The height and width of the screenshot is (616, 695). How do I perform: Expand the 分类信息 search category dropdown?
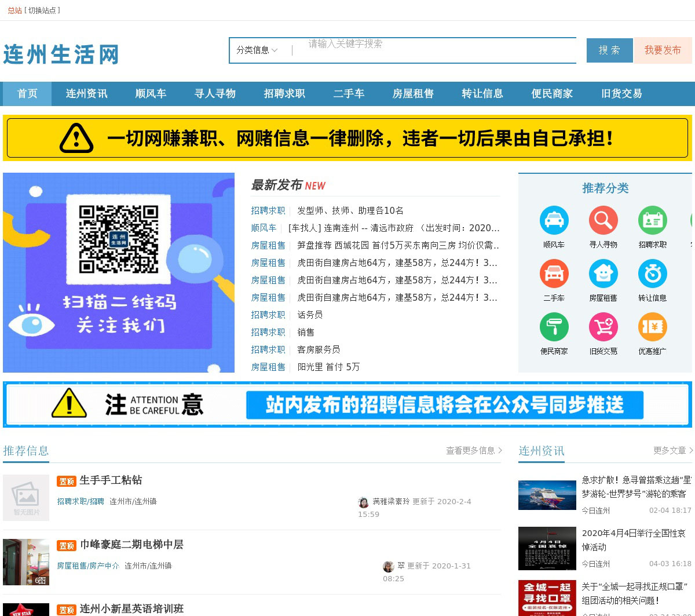click(257, 50)
